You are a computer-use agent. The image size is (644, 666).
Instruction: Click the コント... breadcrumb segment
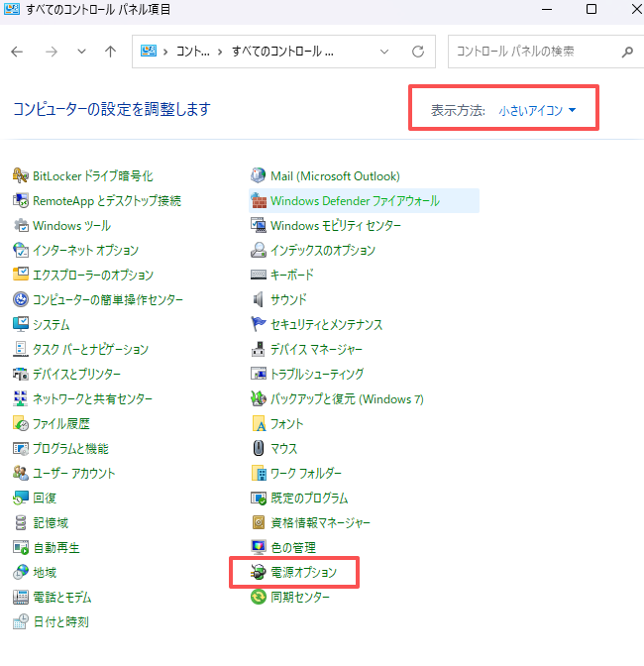tap(193, 52)
